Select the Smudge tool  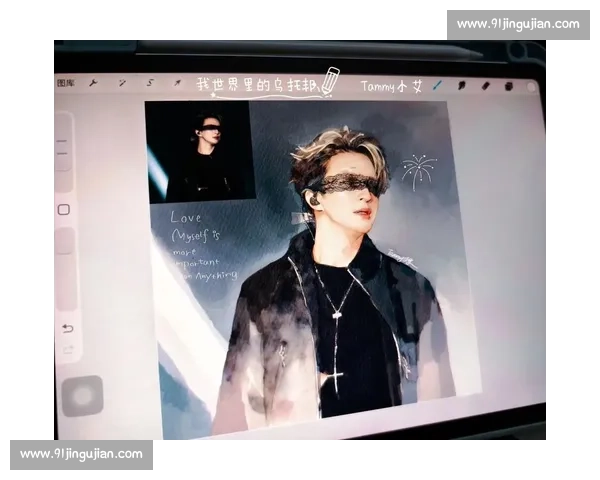click(462, 86)
